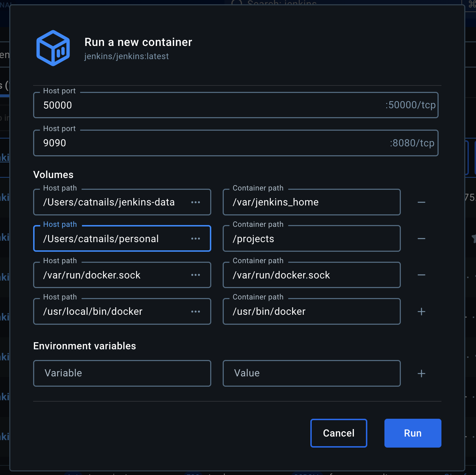Cancel the new container dialog

coord(338,433)
